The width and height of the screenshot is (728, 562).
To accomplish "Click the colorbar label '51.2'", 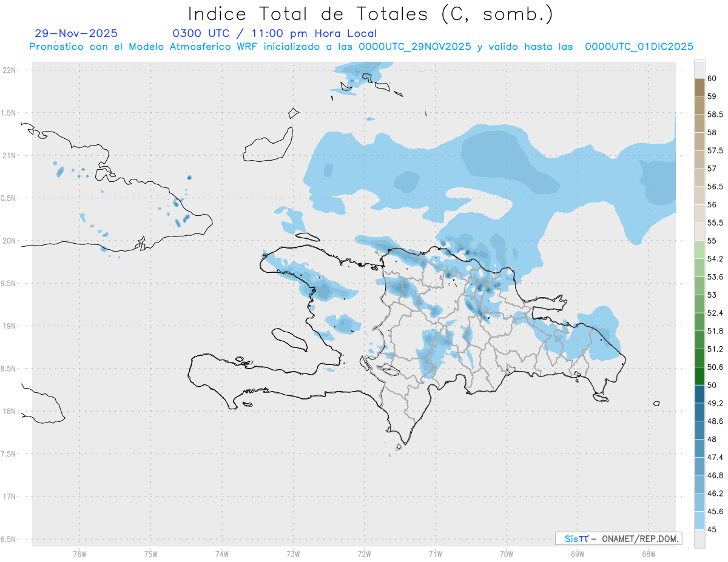I will tap(715, 349).
